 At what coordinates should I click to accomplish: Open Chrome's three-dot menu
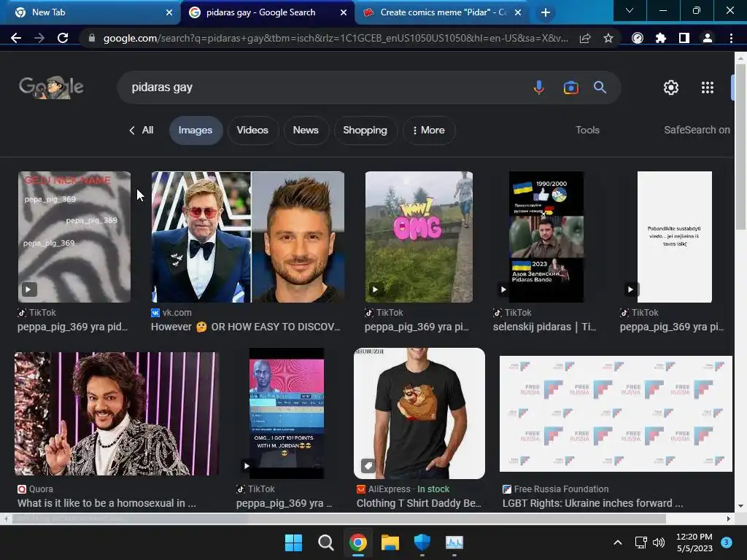731,38
